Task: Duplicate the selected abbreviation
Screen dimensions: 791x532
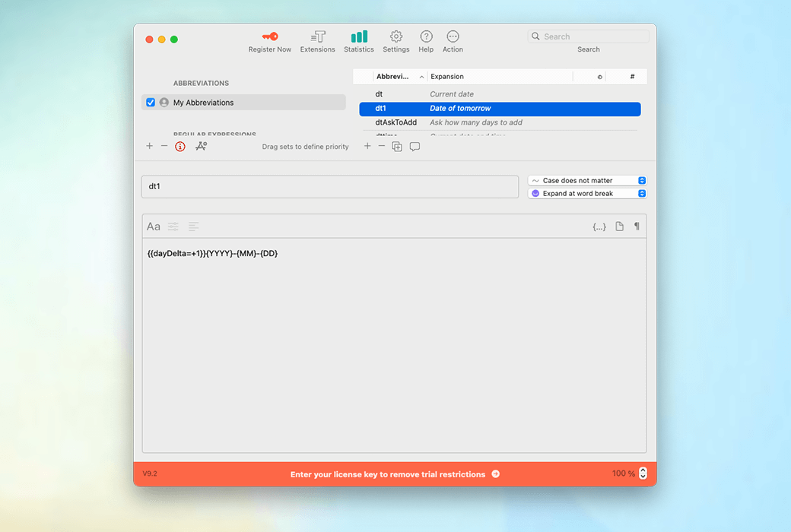Action: tap(396, 146)
